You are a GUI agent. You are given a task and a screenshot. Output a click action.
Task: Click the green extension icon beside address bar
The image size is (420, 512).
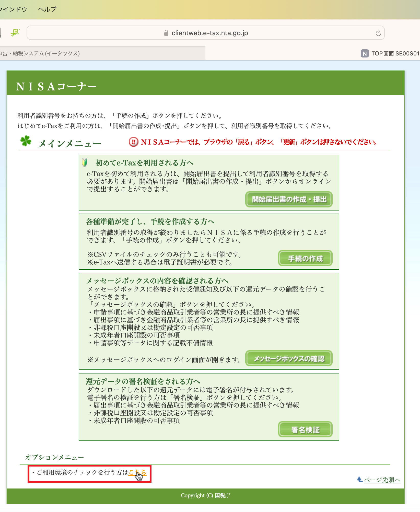coord(15,33)
